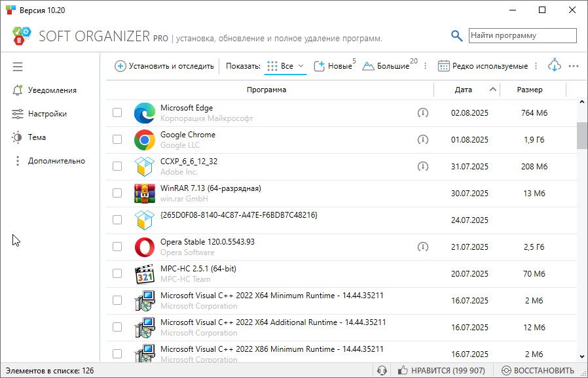Click the headset support icon in status bar
This screenshot has height=378, width=588.
pyautogui.click(x=382, y=371)
